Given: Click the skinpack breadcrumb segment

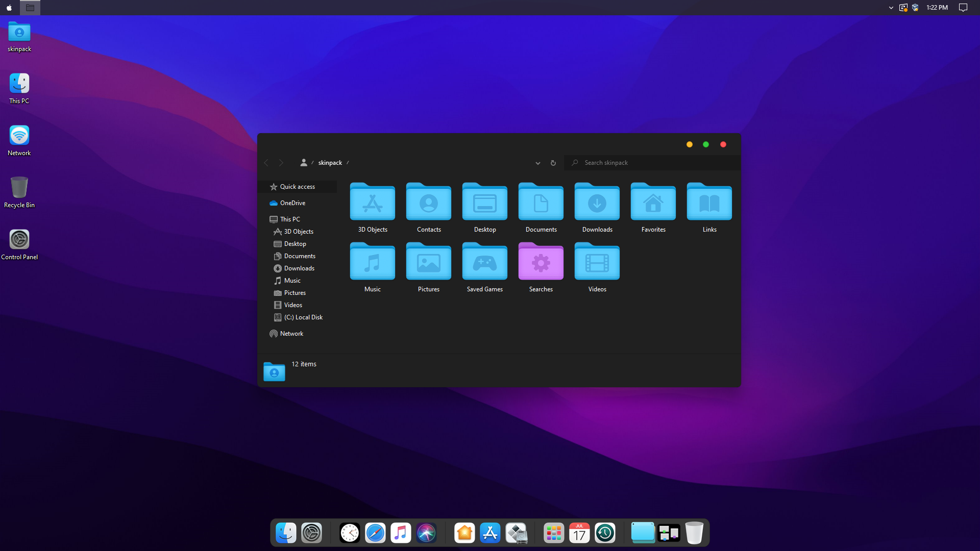Looking at the screenshot, I should click(x=330, y=163).
